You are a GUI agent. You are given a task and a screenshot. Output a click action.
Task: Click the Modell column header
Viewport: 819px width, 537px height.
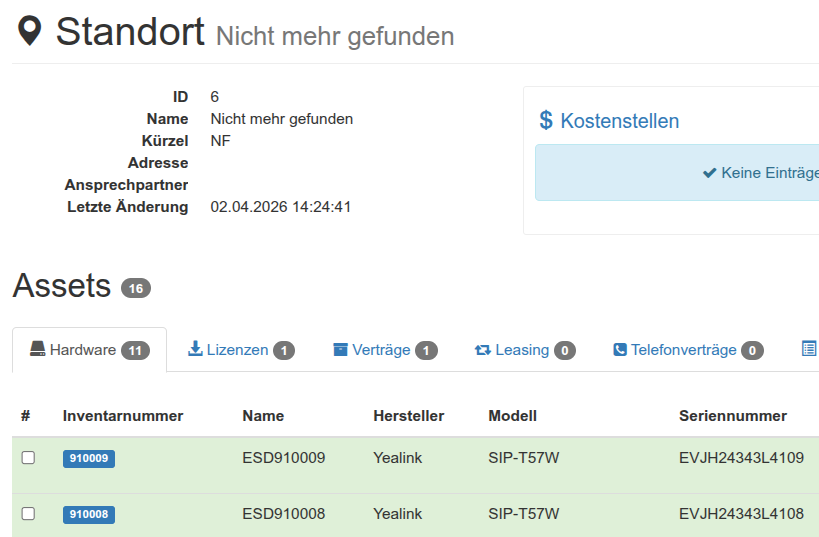pyautogui.click(x=512, y=416)
